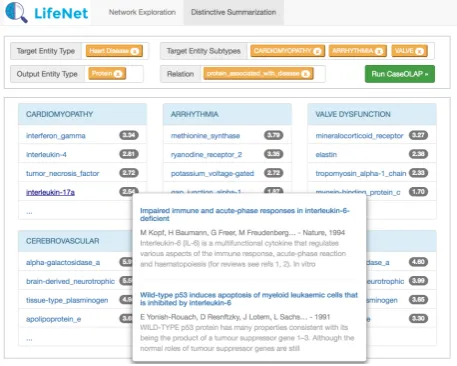Open alpha-galactosidase_a in Cerebrovascular list
The height and width of the screenshot is (366, 457).
pos(63,263)
